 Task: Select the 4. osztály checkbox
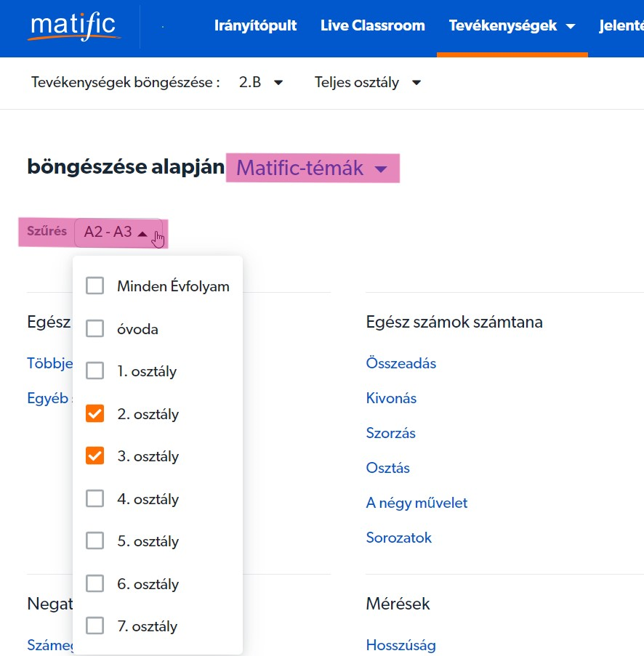point(95,498)
